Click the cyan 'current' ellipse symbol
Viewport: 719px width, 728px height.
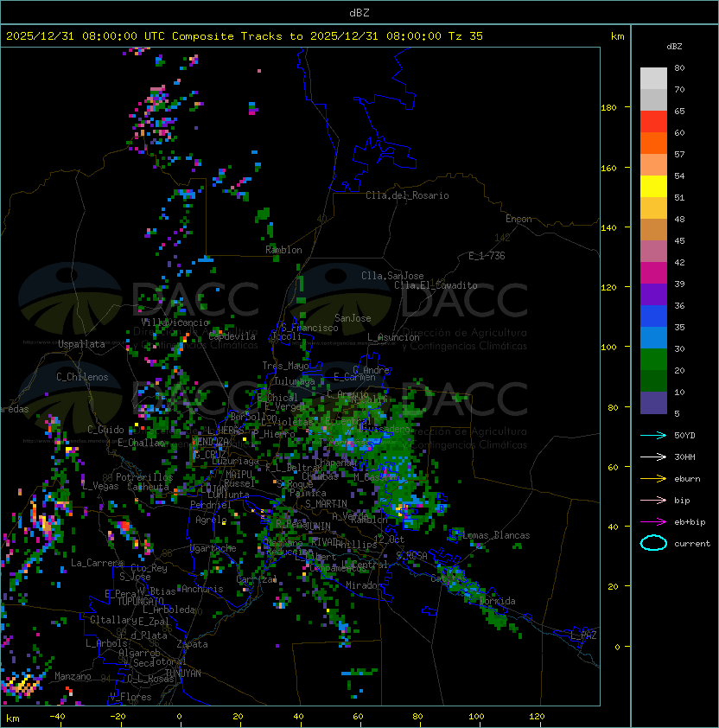653,543
